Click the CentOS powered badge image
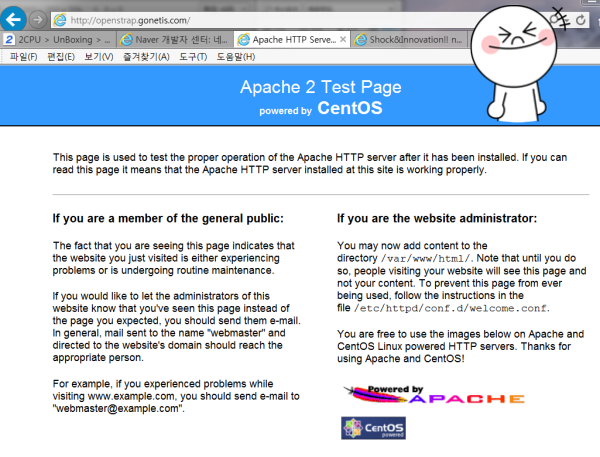 [373, 428]
